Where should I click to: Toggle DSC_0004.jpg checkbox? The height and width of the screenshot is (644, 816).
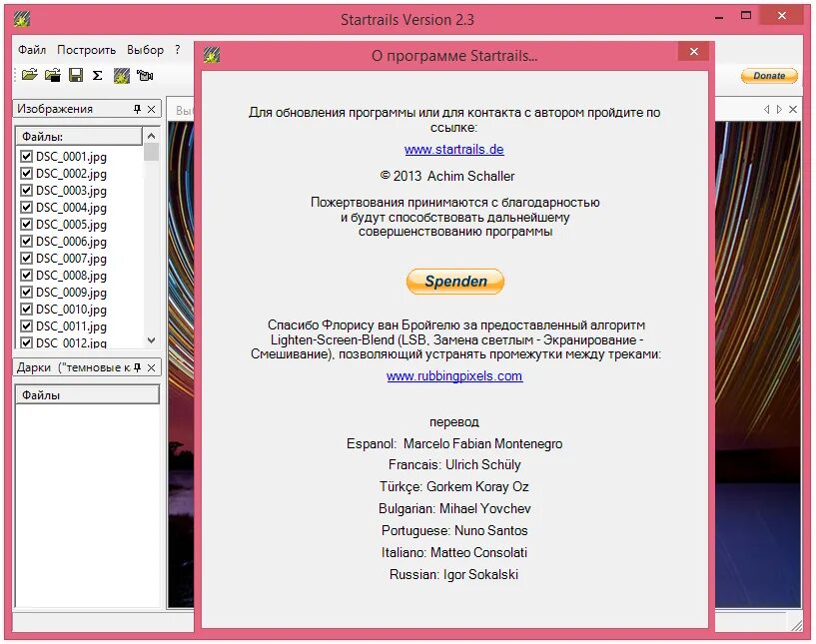27,207
